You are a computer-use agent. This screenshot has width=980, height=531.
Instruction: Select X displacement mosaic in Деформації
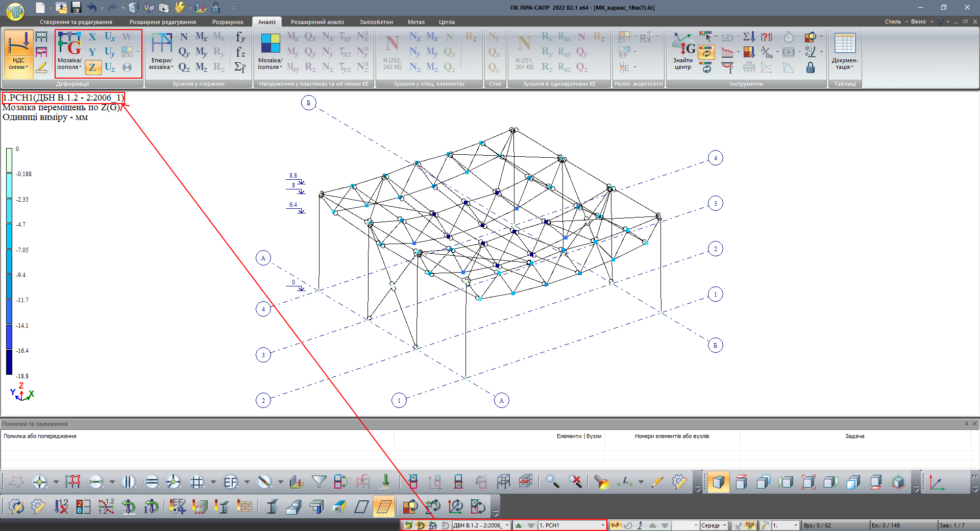point(92,37)
